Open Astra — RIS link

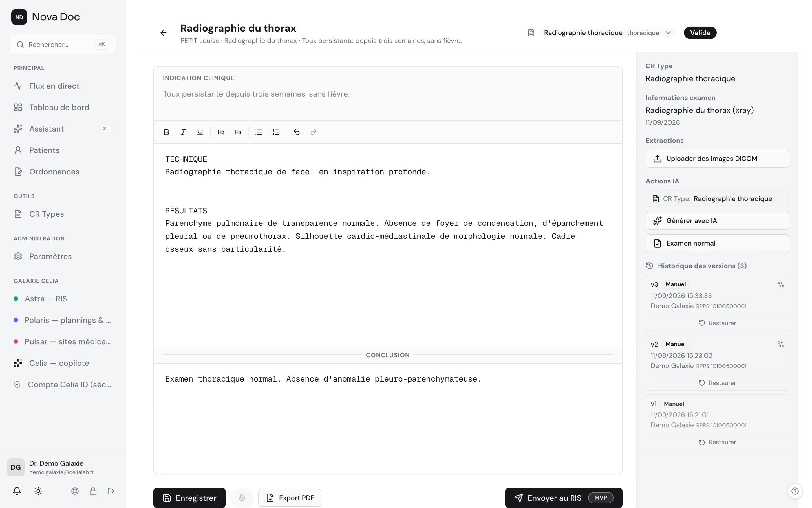(x=63, y=299)
